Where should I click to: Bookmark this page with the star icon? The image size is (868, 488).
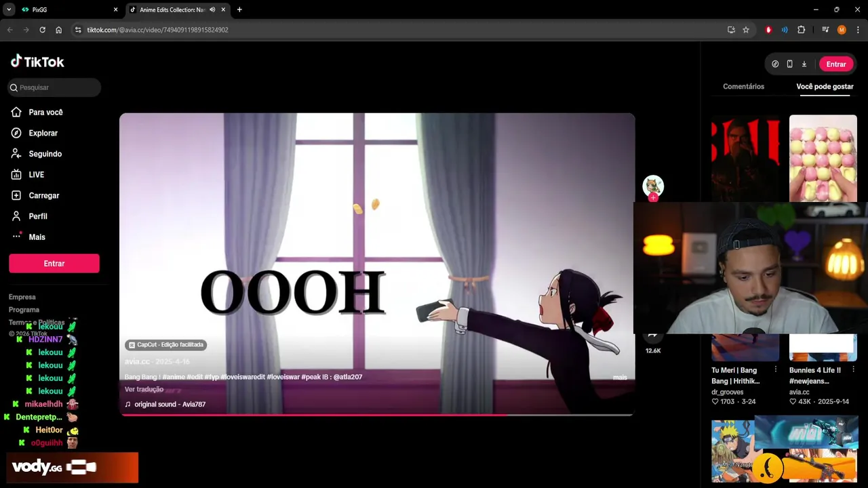tap(746, 30)
